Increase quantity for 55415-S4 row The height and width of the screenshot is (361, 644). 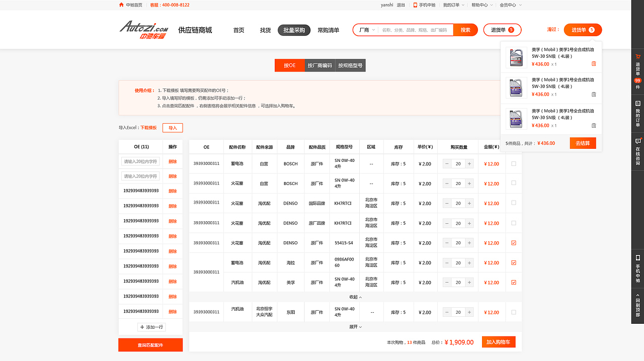tap(469, 243)
